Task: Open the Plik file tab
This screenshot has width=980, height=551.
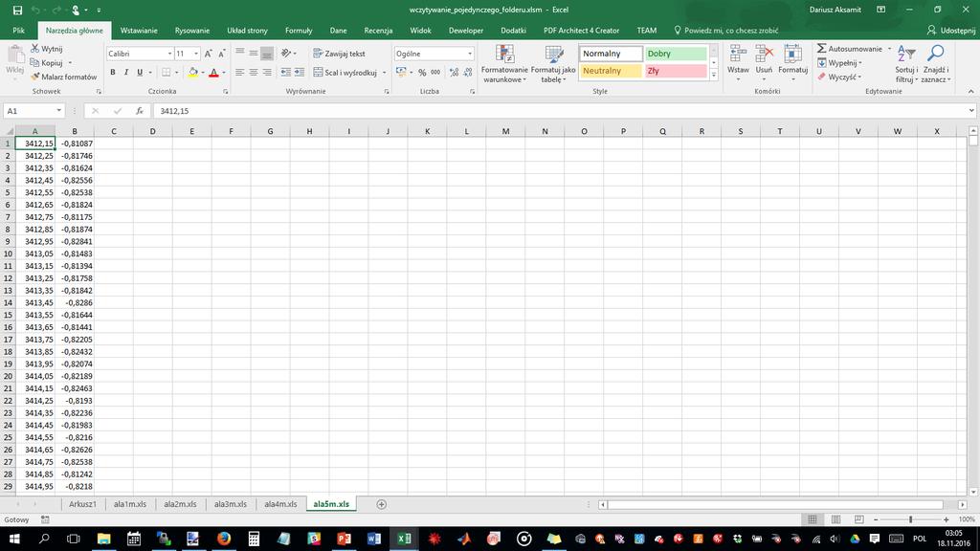Action: [x=19, y=30]
